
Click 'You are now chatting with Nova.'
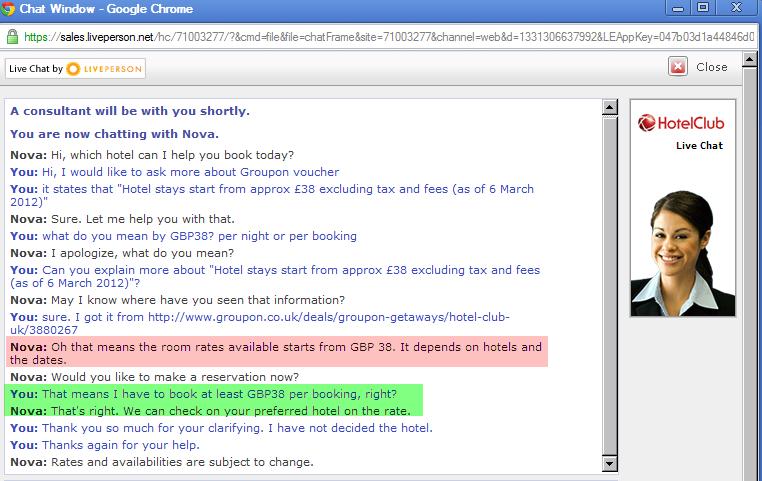[x=114, y=134]
